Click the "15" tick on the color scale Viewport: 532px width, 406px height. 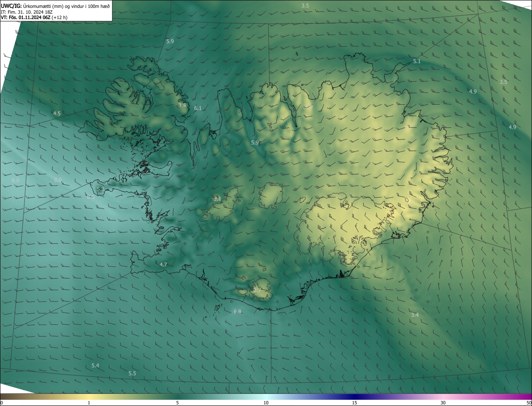(x=355, y=403)
